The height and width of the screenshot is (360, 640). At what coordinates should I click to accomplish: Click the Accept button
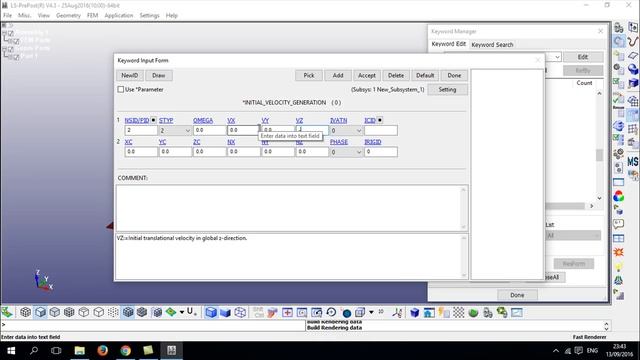[367, 75]
